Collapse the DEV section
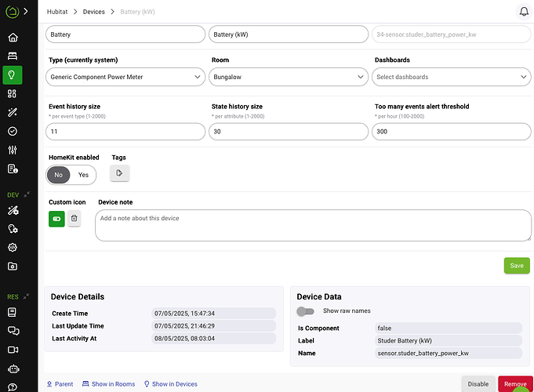This screenshot has height=392, width=534. pyautogui.click(x=27, y=194)
